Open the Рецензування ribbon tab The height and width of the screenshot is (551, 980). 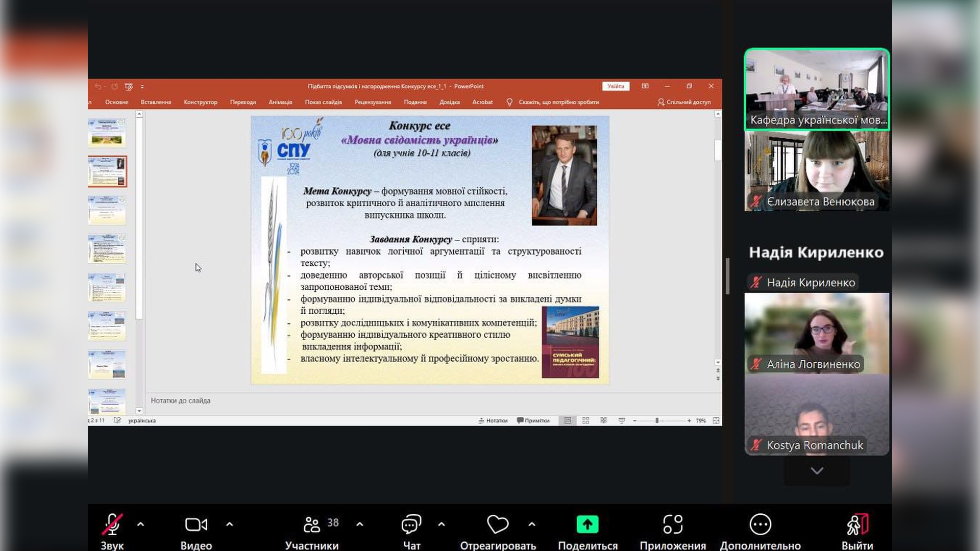pos(373,102)
